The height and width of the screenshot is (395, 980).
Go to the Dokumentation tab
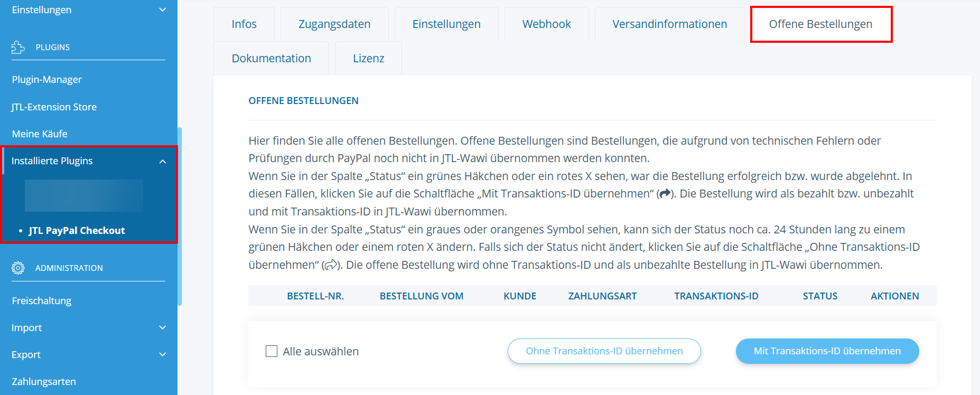271,59
